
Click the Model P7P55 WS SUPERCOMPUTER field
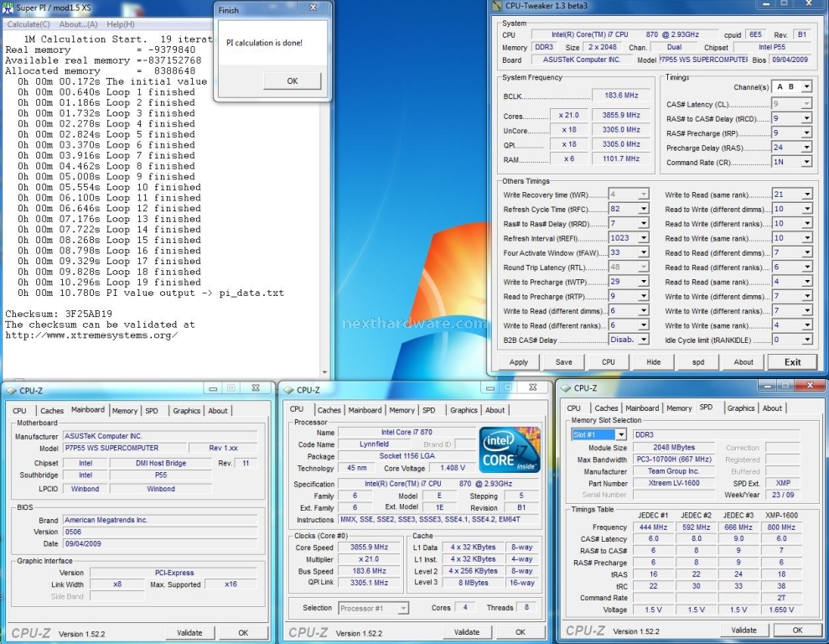click(x=126, y=448)
